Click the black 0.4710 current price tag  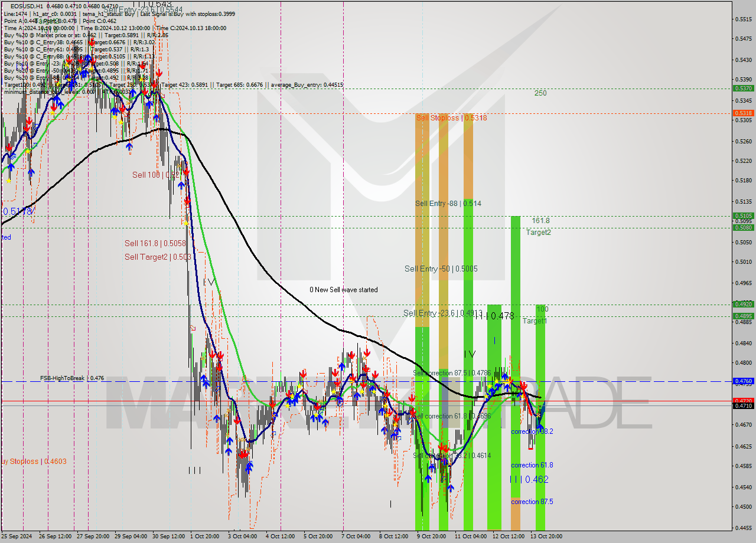click(742, 405)
